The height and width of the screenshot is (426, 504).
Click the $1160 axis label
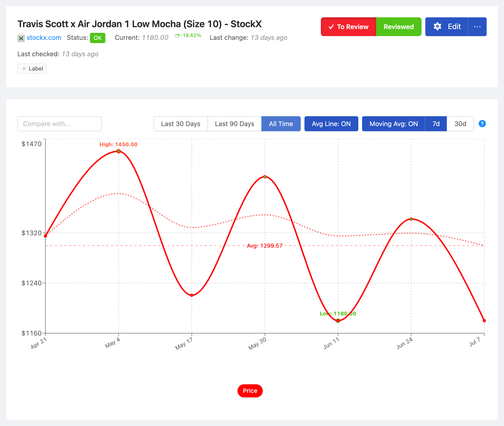click(32, 333)
